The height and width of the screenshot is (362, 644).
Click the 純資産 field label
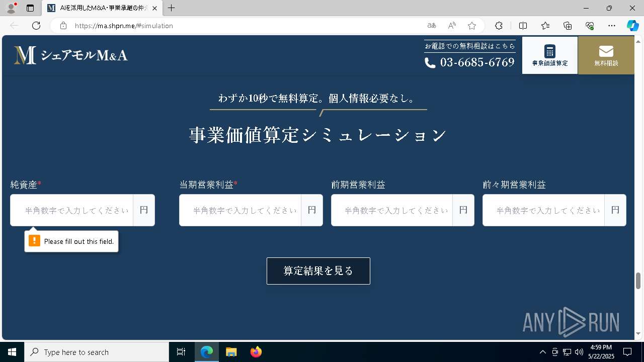26,185
